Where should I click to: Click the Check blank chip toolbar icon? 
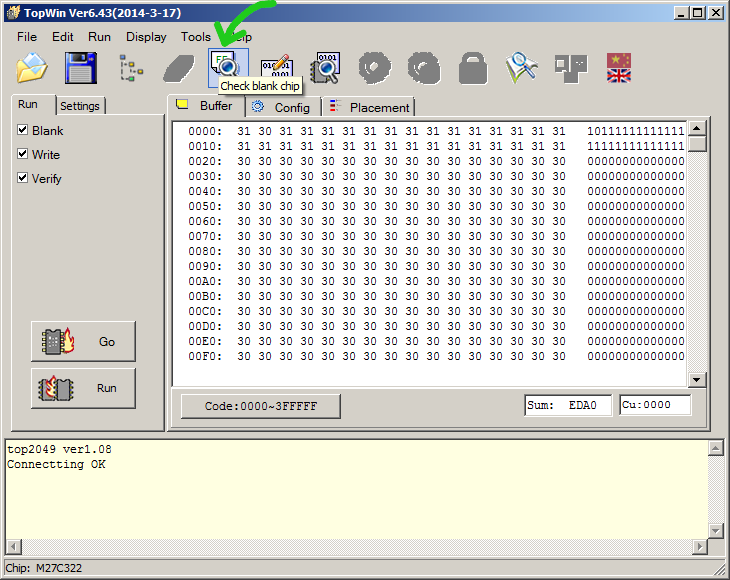(227, 66)
